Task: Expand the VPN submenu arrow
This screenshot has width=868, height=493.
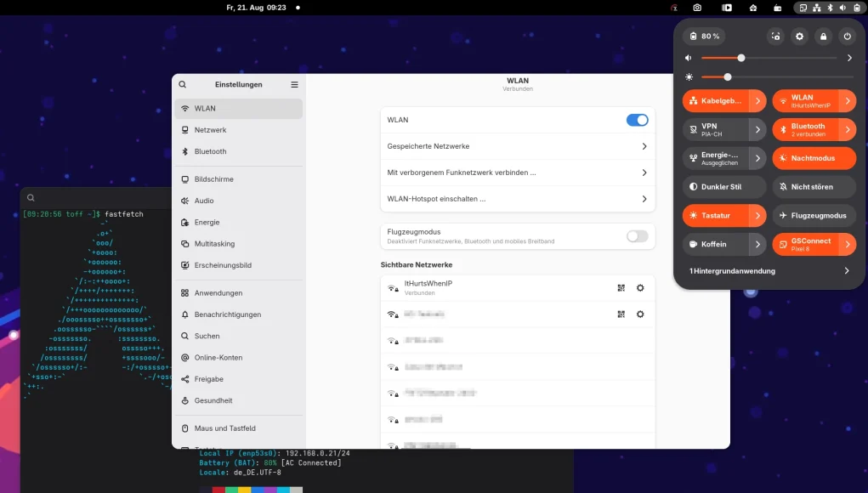Action: [757, 129]
